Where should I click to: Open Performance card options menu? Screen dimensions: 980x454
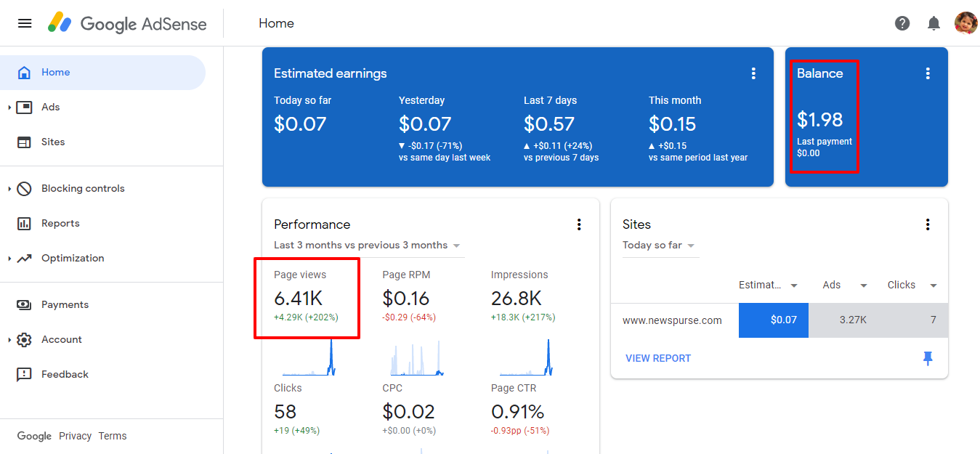(x=579, y=224)
